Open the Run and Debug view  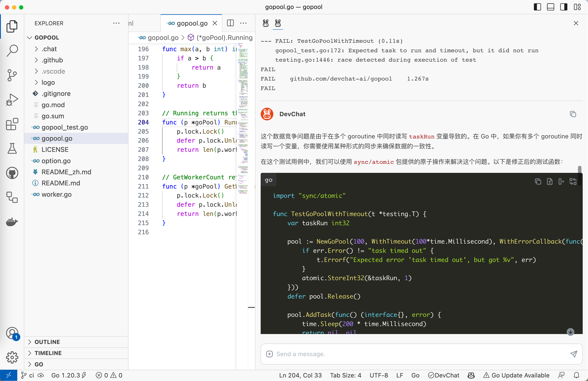12,100
